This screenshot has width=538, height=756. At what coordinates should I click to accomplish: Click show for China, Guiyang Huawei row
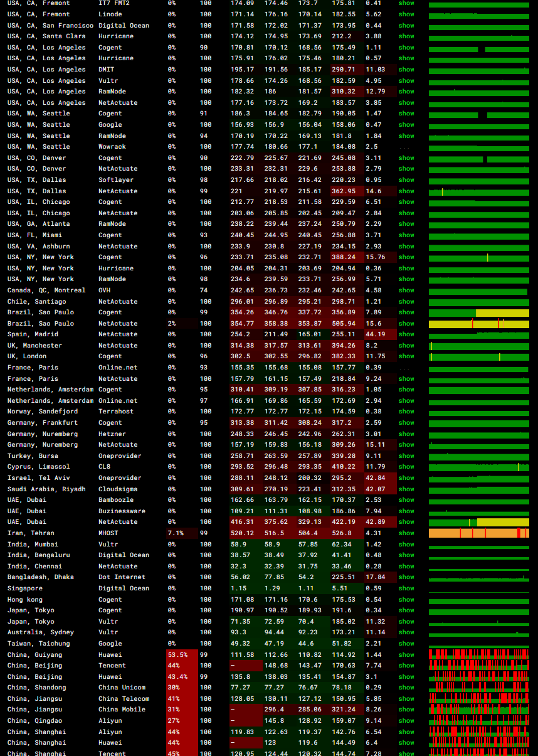pyautogui.click(x=406, y=654)
